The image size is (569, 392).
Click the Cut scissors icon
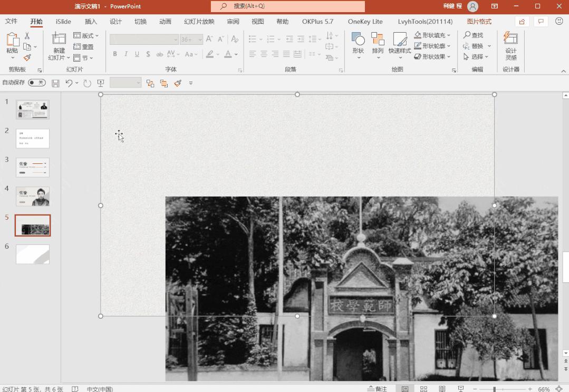click(x=27, y=36)
